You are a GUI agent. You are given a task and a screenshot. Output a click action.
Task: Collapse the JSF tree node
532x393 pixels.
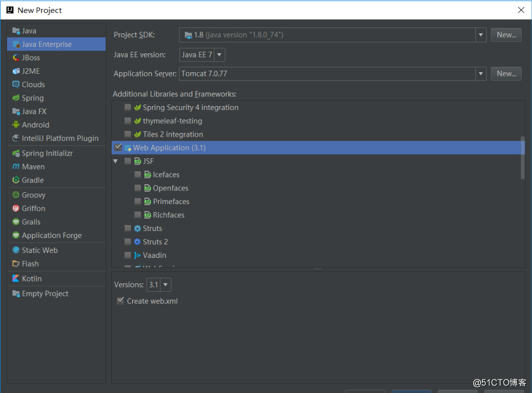[116, 162]
